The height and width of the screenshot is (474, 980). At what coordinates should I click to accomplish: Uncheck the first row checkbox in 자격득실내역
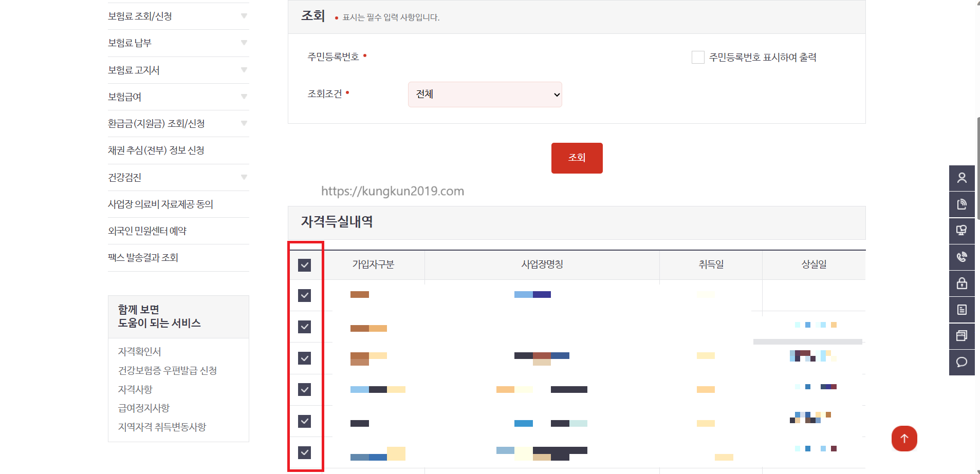[305, 295]
